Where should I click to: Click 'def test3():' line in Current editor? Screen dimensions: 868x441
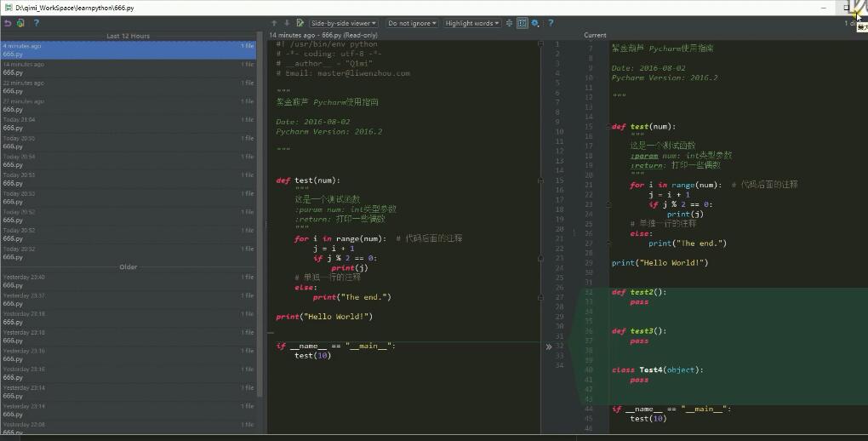[x=639, y=331]
